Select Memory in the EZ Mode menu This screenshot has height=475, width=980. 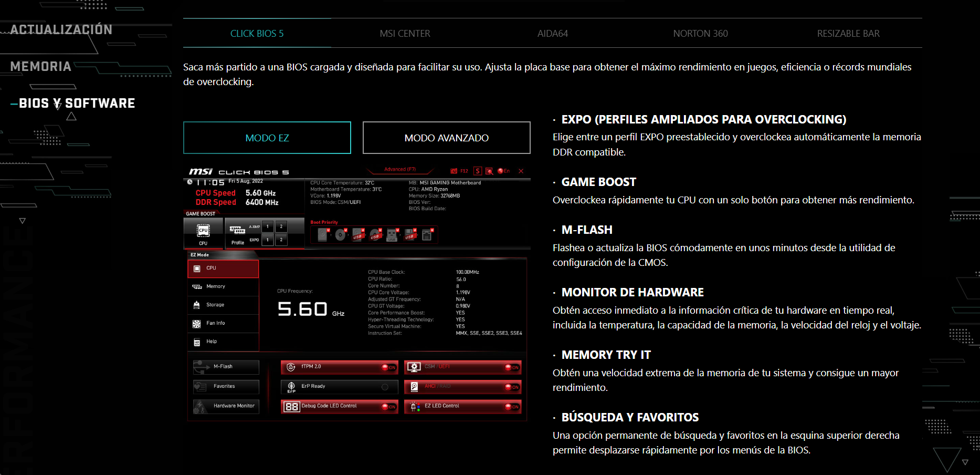(223, 287)
